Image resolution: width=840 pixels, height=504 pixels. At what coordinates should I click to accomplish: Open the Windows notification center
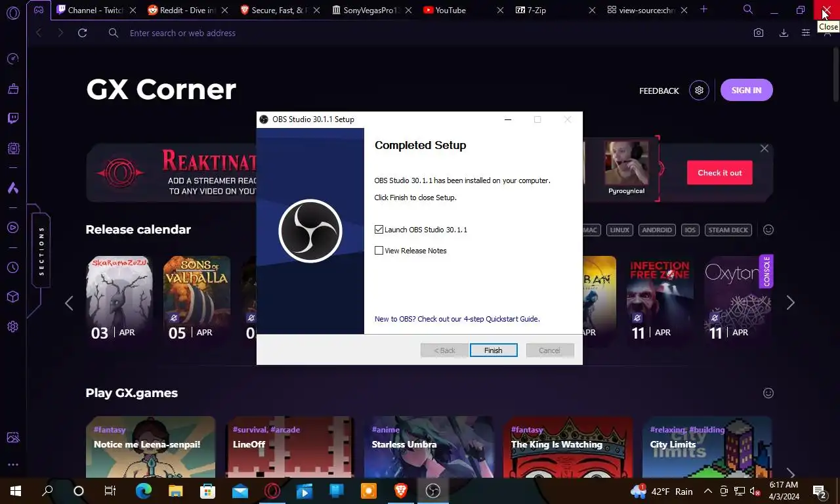pos(820,491)
